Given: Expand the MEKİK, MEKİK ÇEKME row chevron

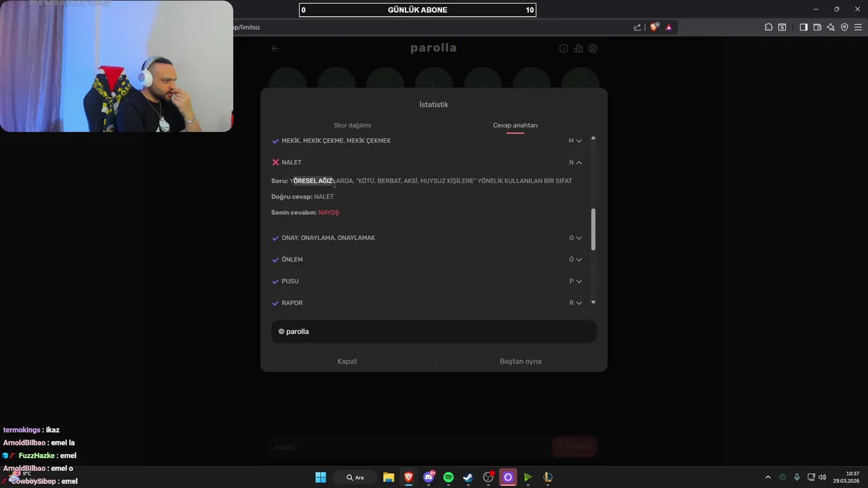Looking at the screenshot, I should click(578, 141).
